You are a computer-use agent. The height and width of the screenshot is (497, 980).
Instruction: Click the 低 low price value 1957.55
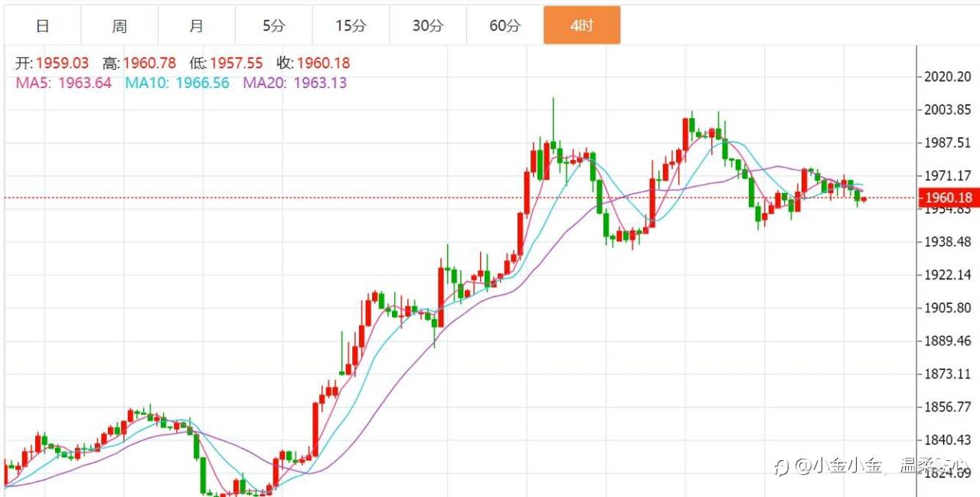click(237, 64)
